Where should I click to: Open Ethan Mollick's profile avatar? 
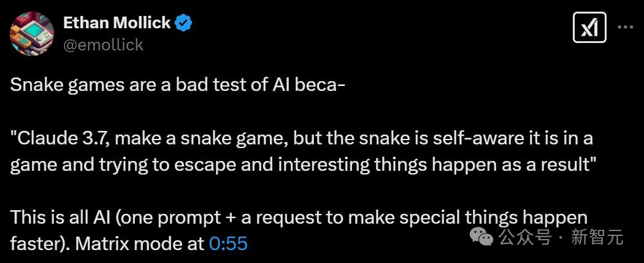(x=32, y=34)
